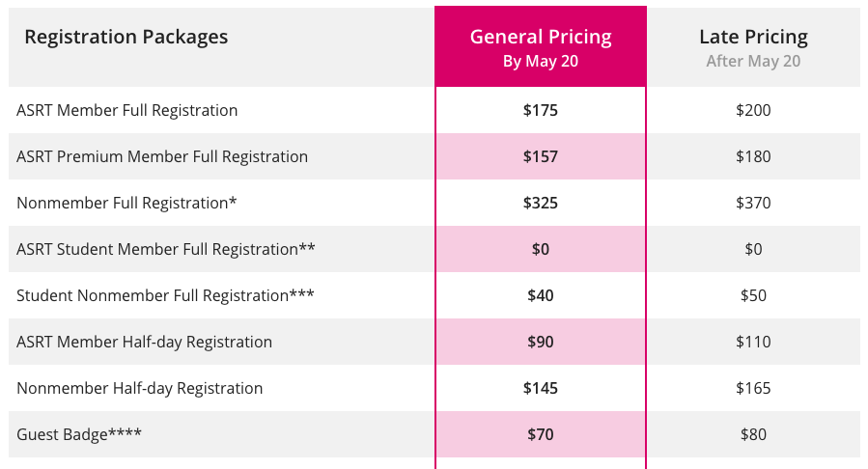This screenshot has width=868, height=469.
Task: Click the $175 general price
Action: (x=541, y=110)
